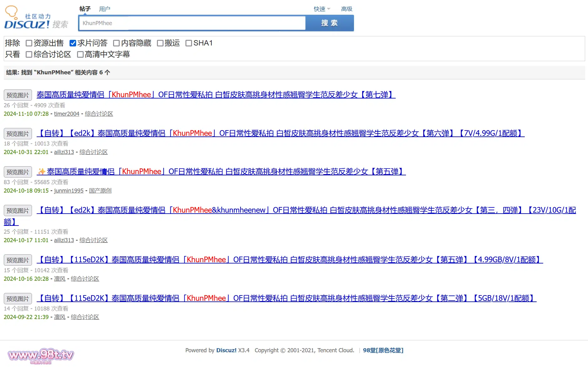The width and height of the screenshot is (588, 367).
Task: Open the 98堂[原色花堂] footer link
Action: pyautogui.click(x=383, y=350)
